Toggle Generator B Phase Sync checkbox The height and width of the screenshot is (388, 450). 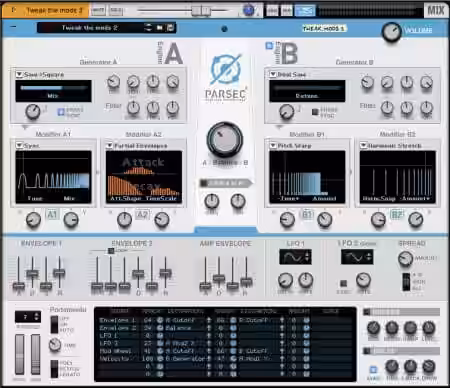click(315, 112)
